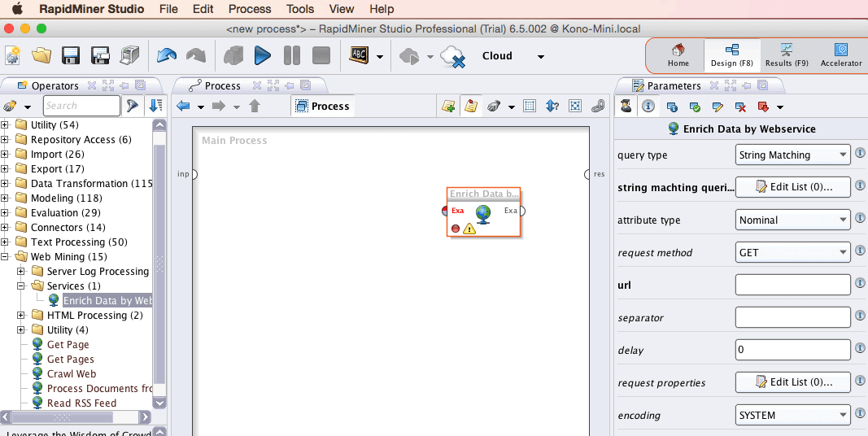
Task: Add a note with the plus note icon
Action: tap(448, 107)
